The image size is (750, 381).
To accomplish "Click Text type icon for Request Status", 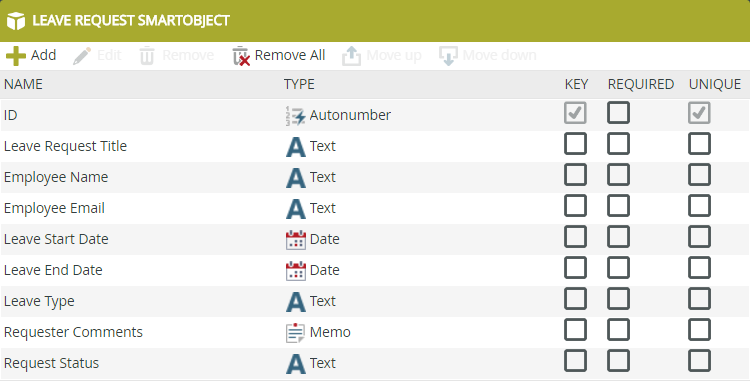I will (296, 364).
